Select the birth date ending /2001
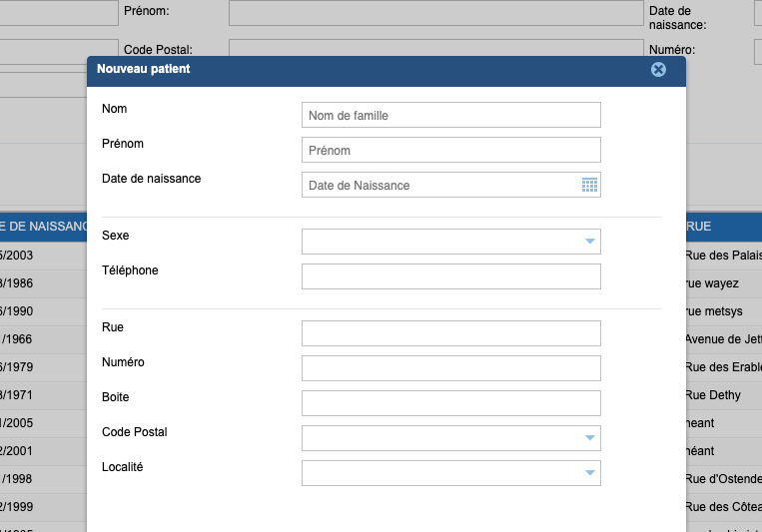762x532 pixels. click(17, 451)
